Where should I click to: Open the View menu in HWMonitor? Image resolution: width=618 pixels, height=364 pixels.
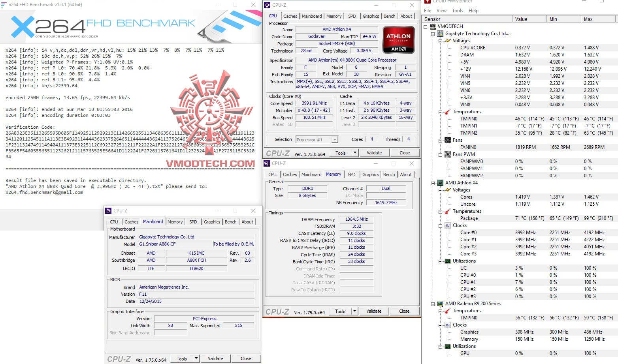point(441,11)
